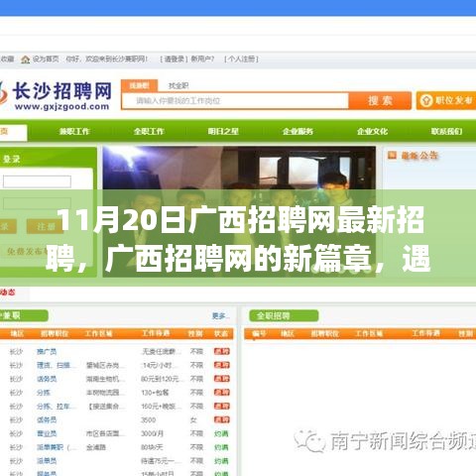Open the 兼职工作 navigation tab

tap(74, 132)
